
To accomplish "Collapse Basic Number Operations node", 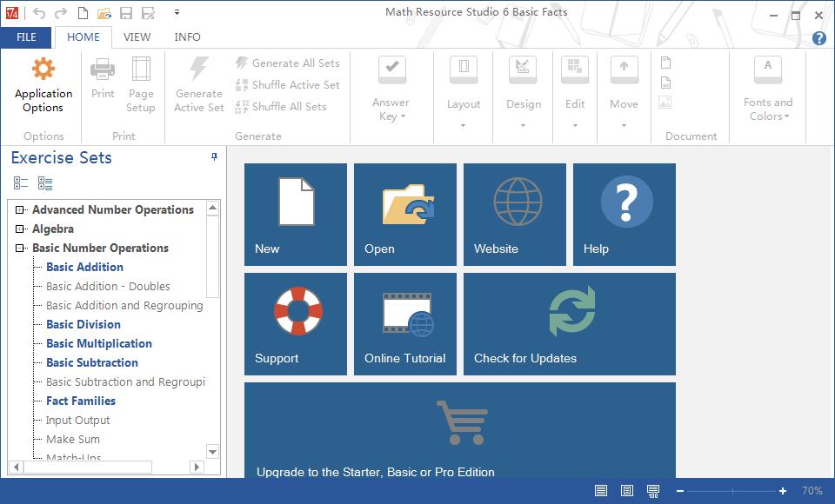I will (x=20, y=248).
